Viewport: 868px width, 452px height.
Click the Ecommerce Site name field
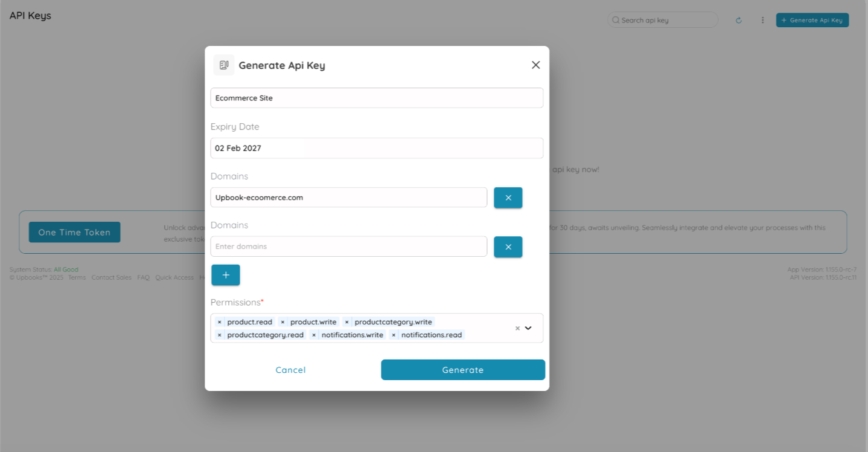point(377,98)
